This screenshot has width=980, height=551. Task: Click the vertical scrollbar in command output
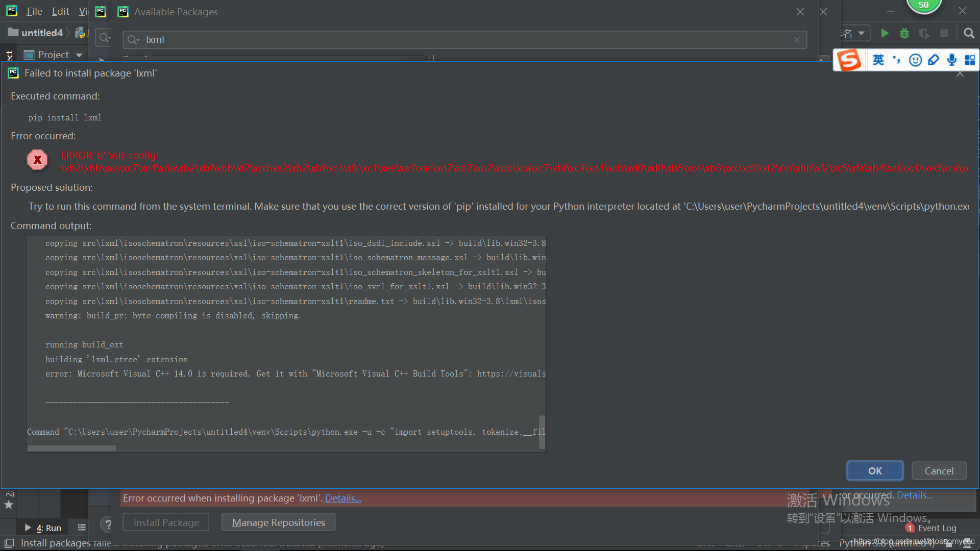(542, 432)
